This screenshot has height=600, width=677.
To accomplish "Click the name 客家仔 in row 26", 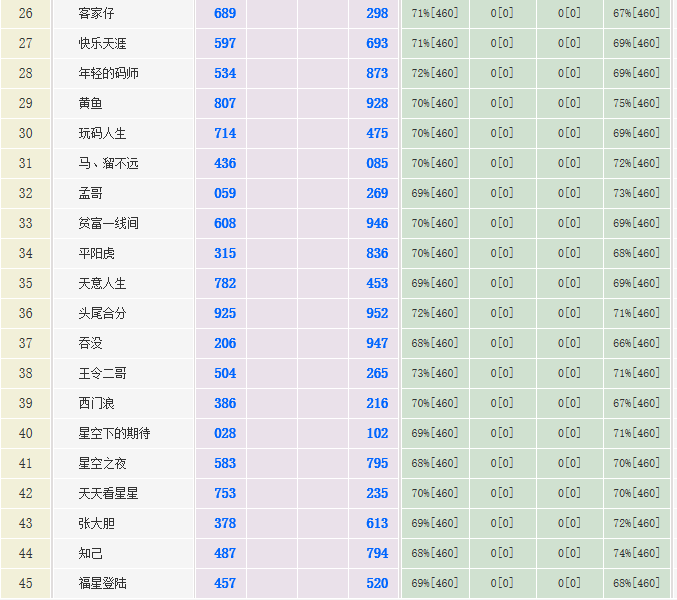I will (97, 13).
